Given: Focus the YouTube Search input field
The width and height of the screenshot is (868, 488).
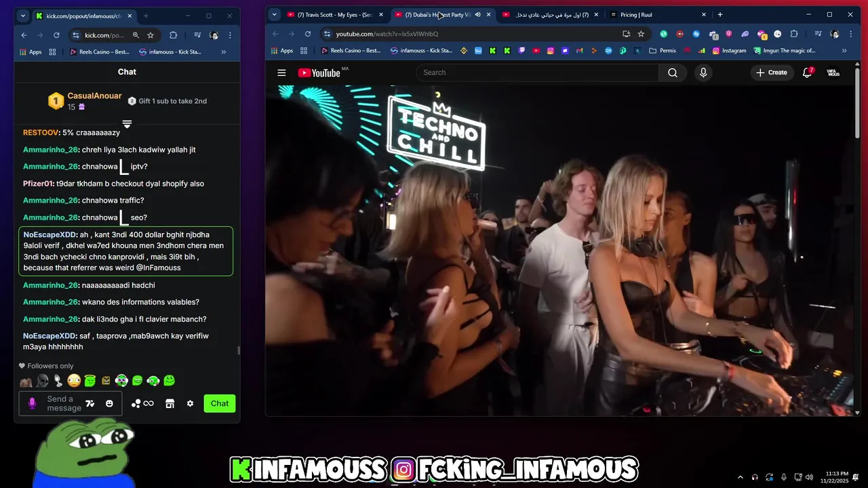Looking at the screenshot, I should point(537,73).
